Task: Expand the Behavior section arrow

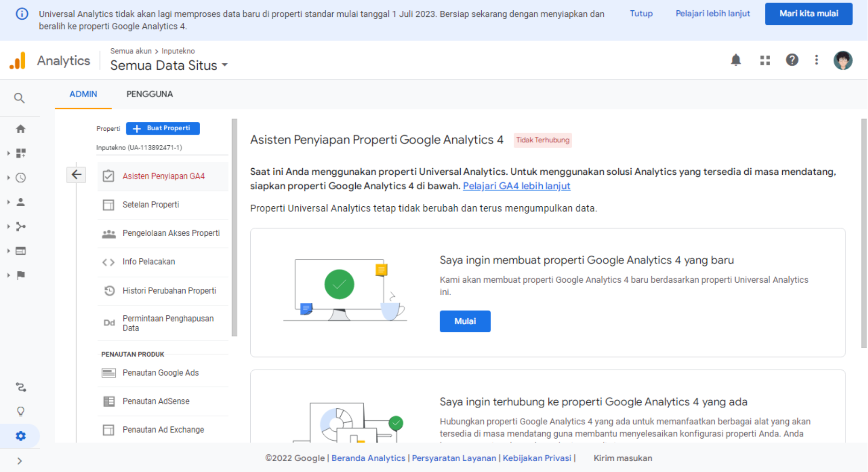Action: click(x=8, y=251)
